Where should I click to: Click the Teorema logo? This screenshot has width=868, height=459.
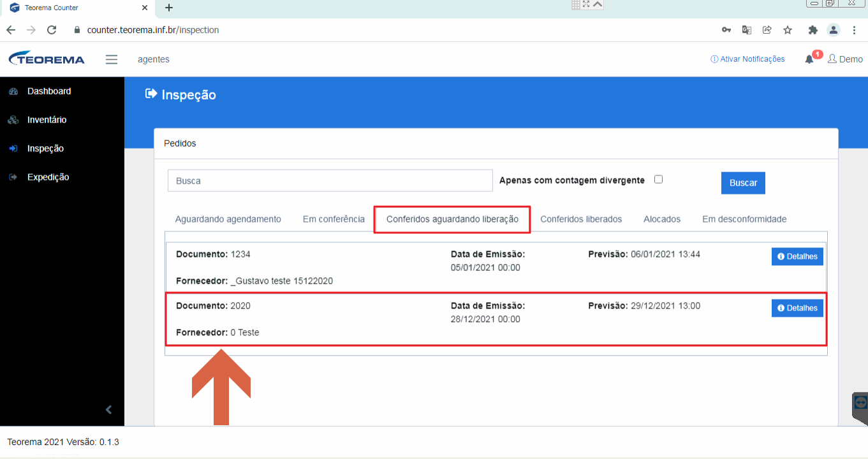pos(47,59)
